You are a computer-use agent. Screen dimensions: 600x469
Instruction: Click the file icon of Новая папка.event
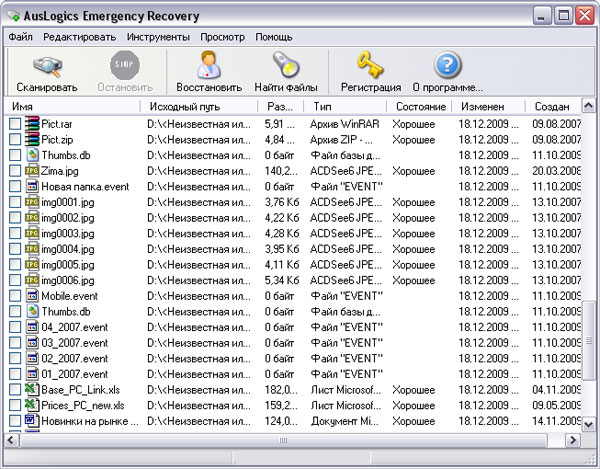pyautogui.click(x=32, y=186)
